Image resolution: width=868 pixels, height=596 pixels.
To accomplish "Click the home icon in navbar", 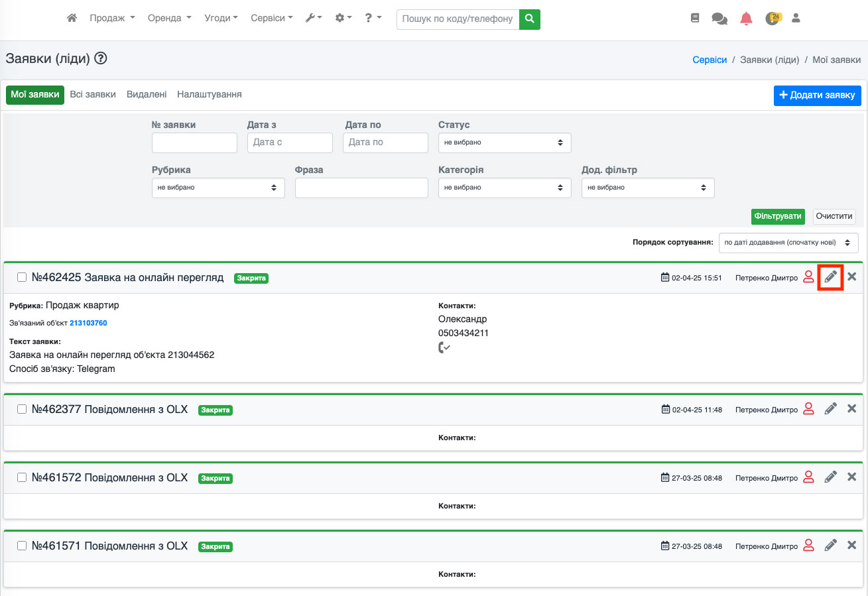I will point(72,19).
